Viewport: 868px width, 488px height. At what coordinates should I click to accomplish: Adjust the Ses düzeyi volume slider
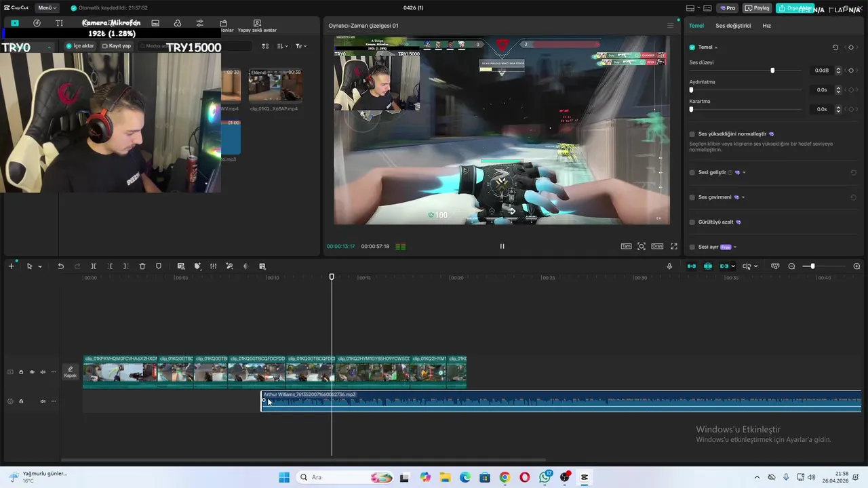(747, 70)
